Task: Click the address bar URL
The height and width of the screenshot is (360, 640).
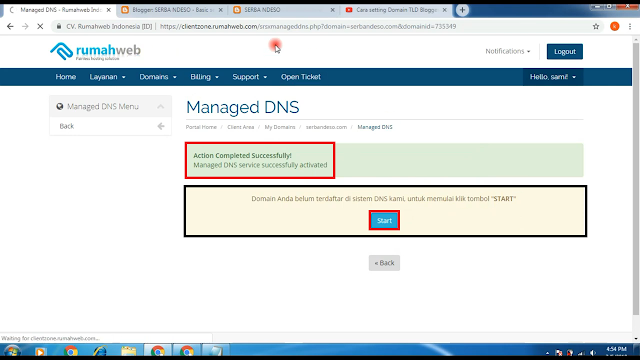Action: click(x=308, y=26)
